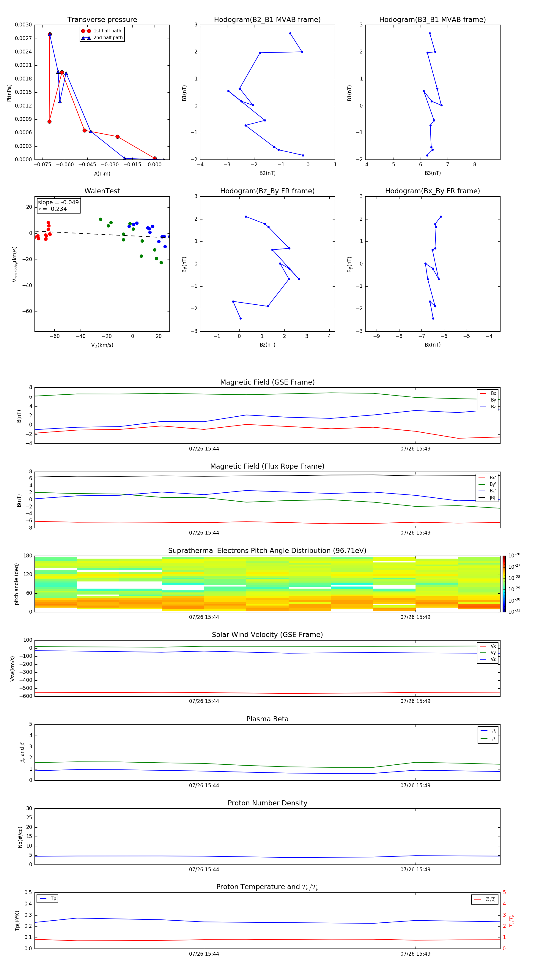Click '07/26 15:44' tick under Plasma Beta

(204, 785)
